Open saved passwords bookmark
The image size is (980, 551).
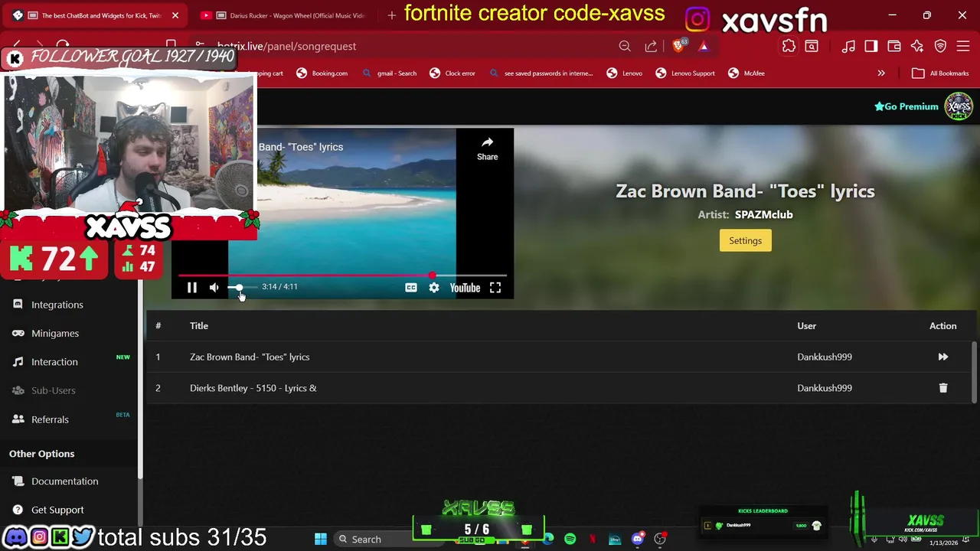(x=541, y=73)
